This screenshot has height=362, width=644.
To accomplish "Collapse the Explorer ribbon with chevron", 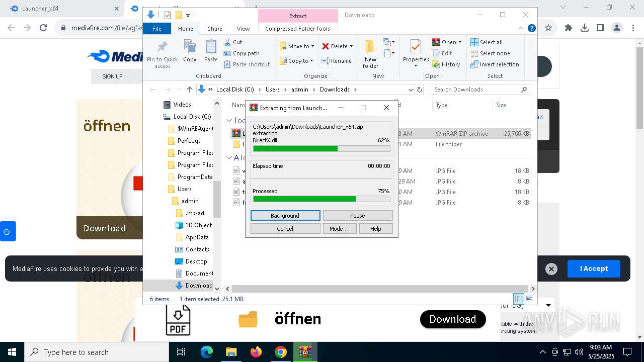I will [520, 29].
